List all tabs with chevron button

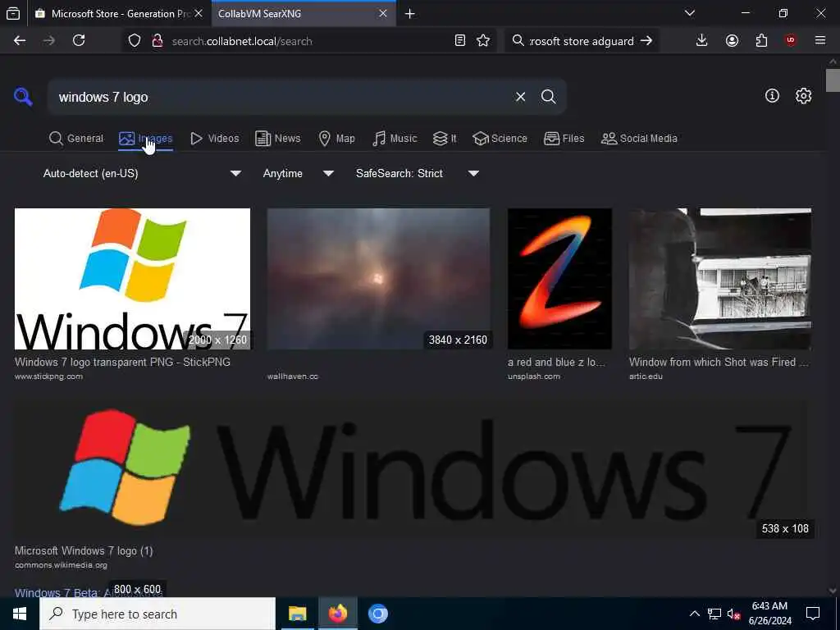pos(690,13)
